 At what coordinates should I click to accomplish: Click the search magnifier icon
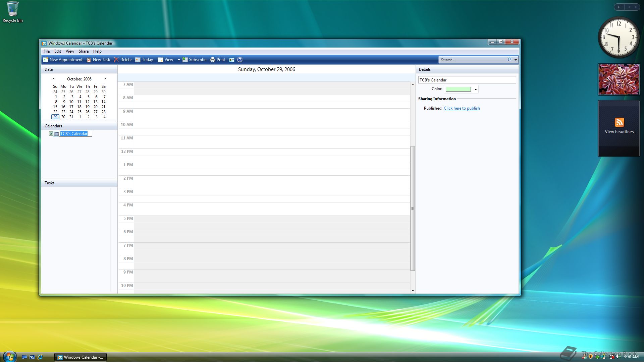point(509,60)
